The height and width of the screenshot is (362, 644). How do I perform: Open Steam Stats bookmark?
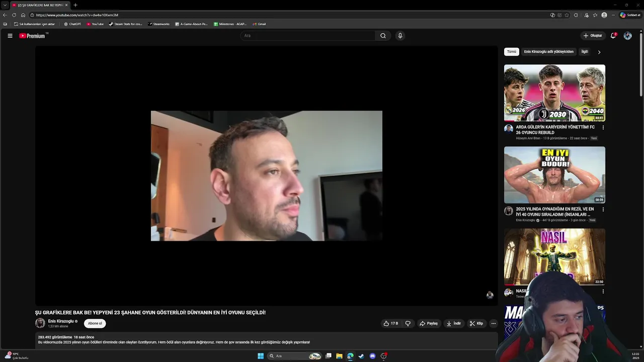126,24
